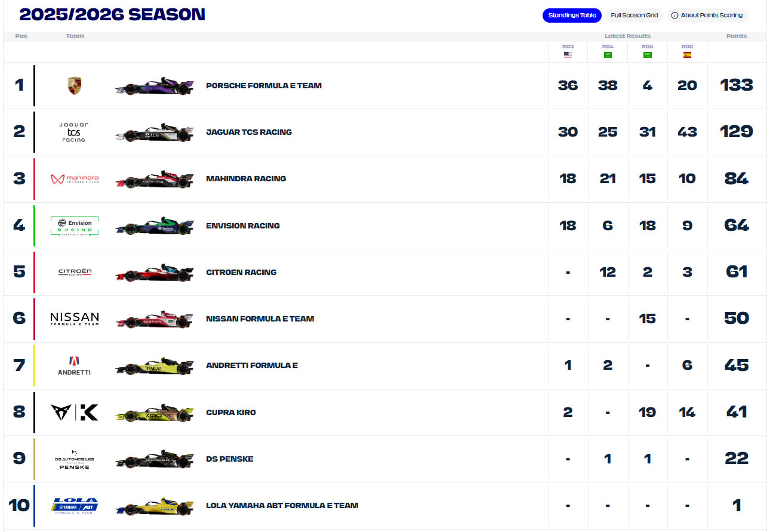Open the DS Automobiles Penske logo
This screenshot has width=770, height=532.
pos(75,459)
